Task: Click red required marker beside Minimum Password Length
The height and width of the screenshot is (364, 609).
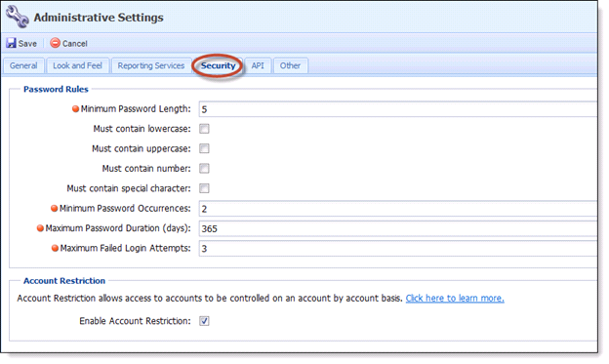Action: tap(76, 109)
